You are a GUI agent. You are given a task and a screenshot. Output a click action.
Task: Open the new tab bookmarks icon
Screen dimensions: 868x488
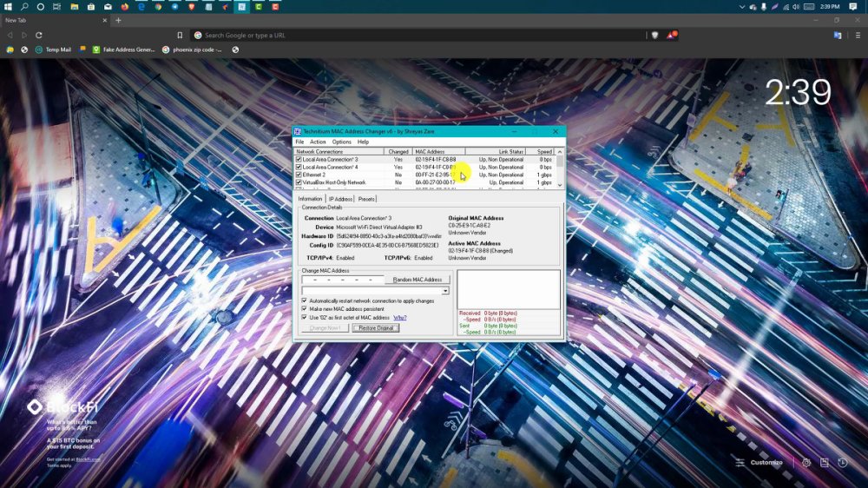pos(825,463)
